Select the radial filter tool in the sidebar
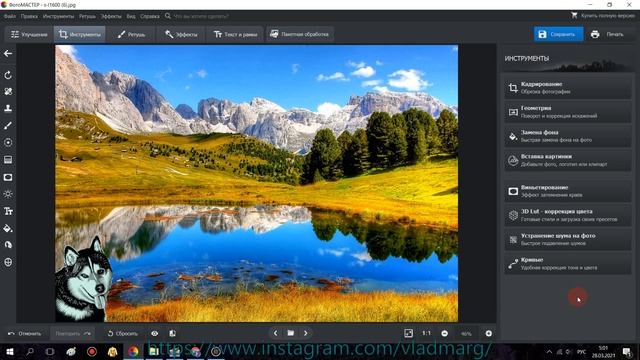Viewport: 640px width, 360px height. (8, 142)
